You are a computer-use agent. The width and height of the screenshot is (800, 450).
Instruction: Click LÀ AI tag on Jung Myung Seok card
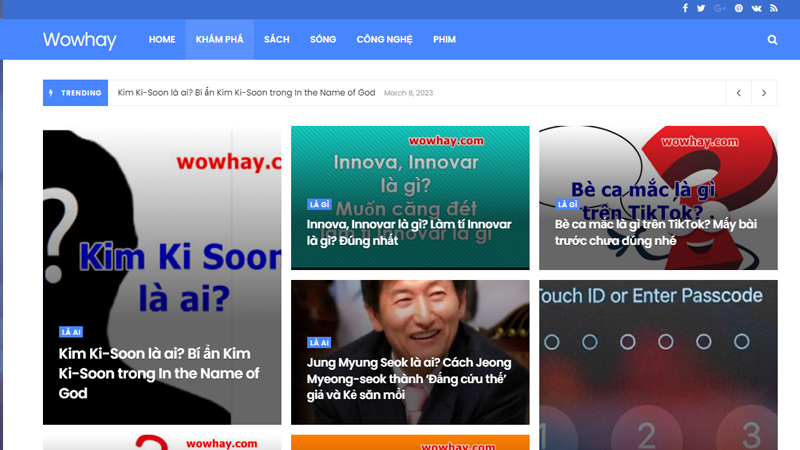pyautogui.click(x=319, y=343)
